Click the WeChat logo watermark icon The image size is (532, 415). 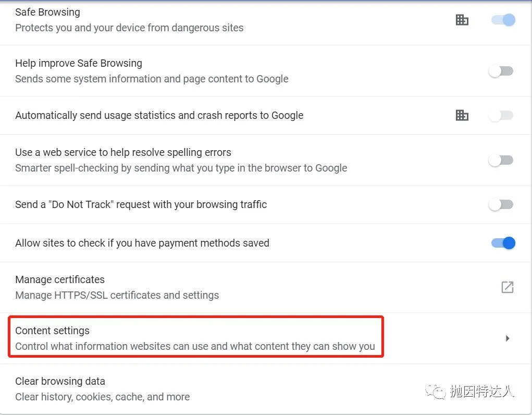pyautogui.click(x=435, y=392)
